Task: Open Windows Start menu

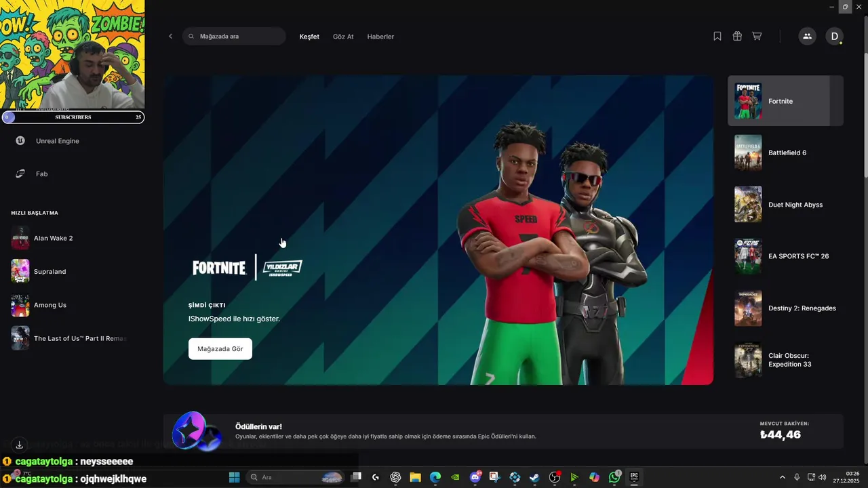Action: tap(235, 477)
